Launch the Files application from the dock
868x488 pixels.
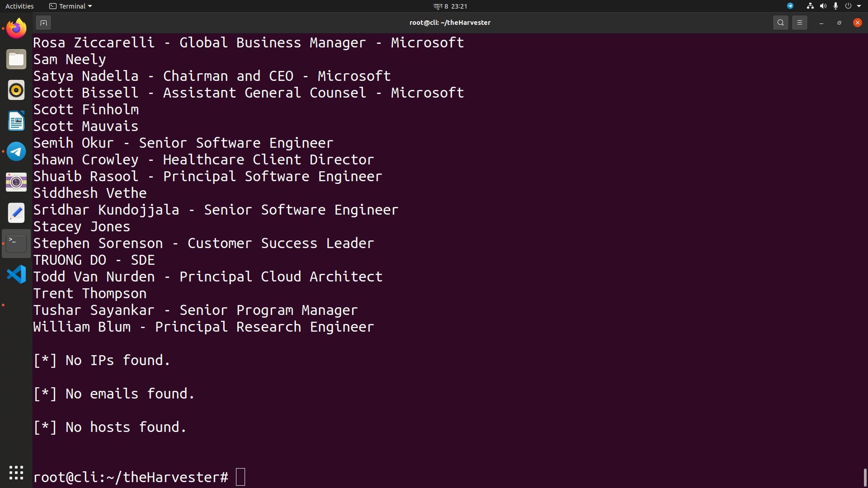[16, 59]
